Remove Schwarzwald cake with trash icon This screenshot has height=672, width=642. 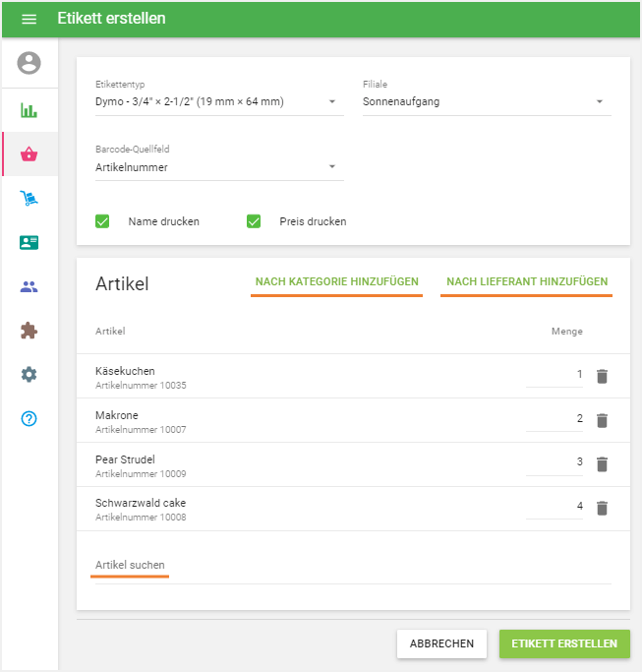[x=603, y=508]
